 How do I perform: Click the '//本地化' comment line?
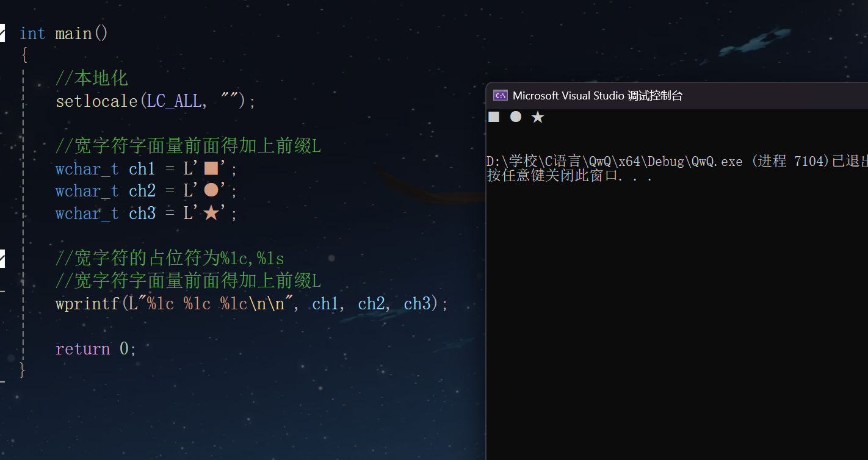tap(92, 78)
